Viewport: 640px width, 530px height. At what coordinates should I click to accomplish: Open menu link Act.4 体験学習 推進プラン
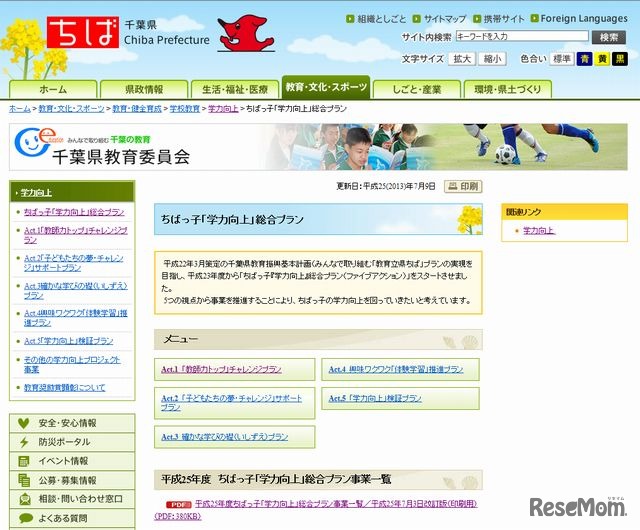point(396,369)
